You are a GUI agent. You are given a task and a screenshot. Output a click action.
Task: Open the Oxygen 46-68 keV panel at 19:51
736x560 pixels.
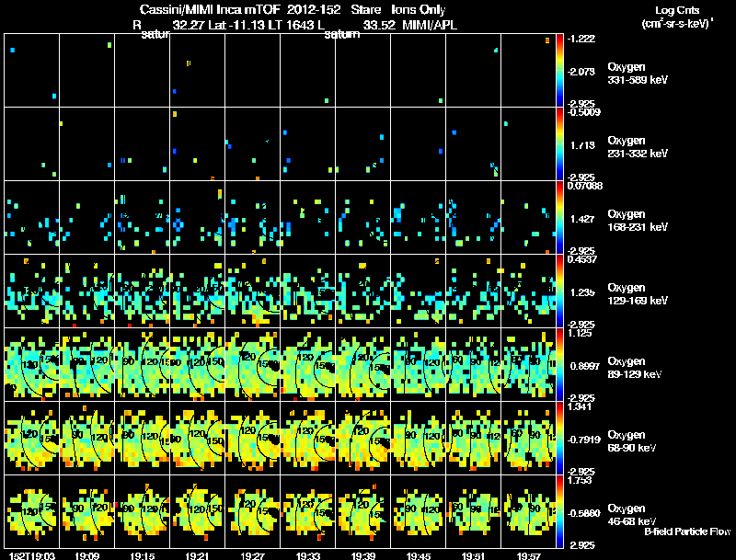[473, 512]
